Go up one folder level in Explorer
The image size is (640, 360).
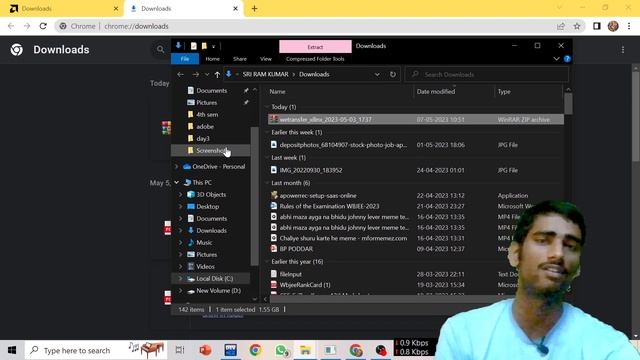coord(217,74)
